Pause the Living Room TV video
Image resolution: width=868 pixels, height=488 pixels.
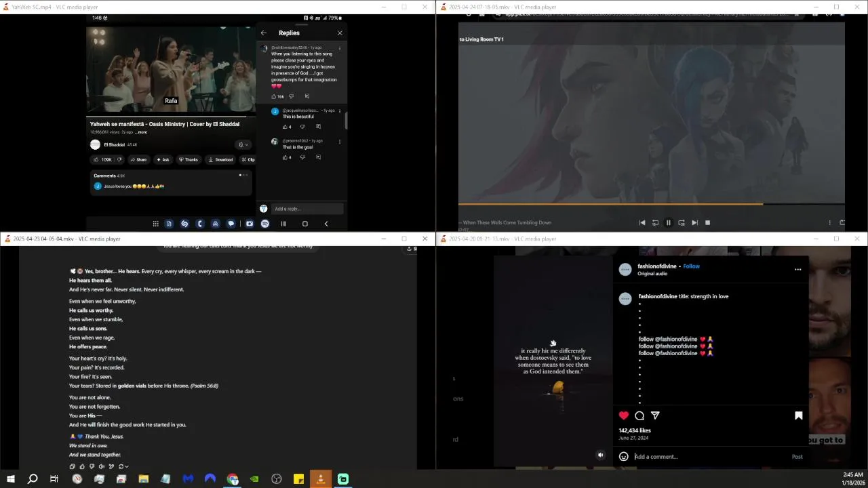point(668,222)
